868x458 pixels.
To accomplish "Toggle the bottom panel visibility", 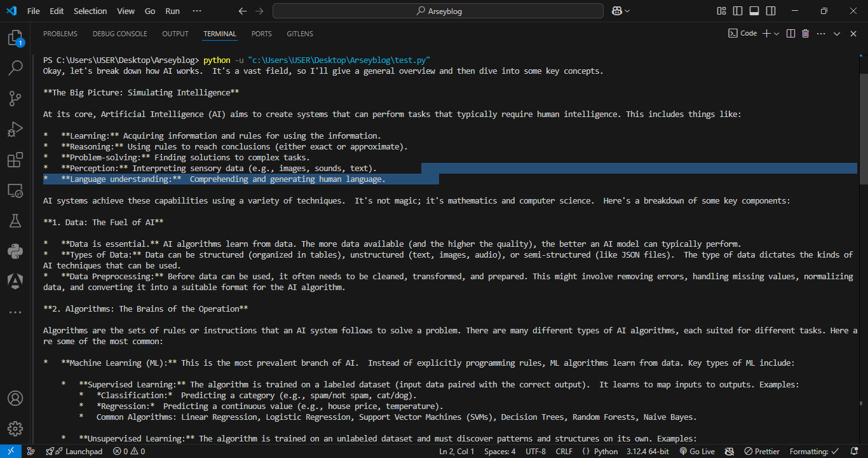I will coord(754,11).
